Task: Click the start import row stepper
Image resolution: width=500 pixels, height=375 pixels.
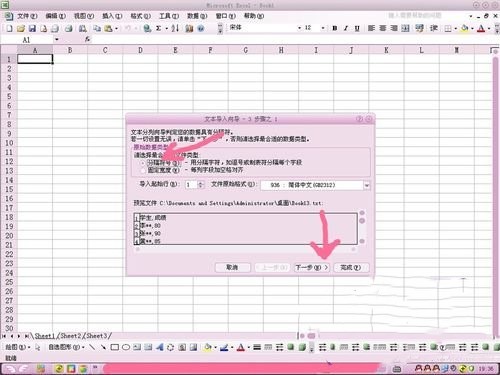Action: click(201, 185)
